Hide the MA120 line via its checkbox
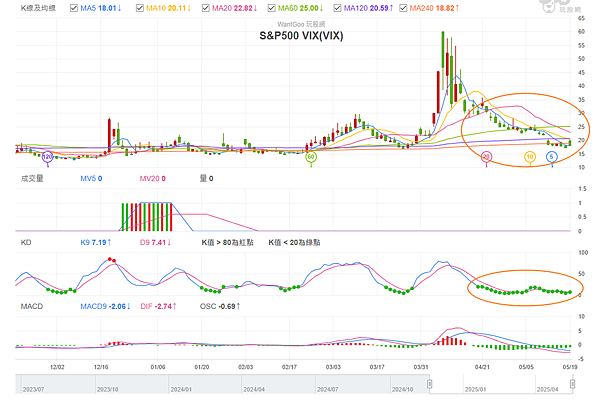This screenshot has height=400, width=600. 337,8
